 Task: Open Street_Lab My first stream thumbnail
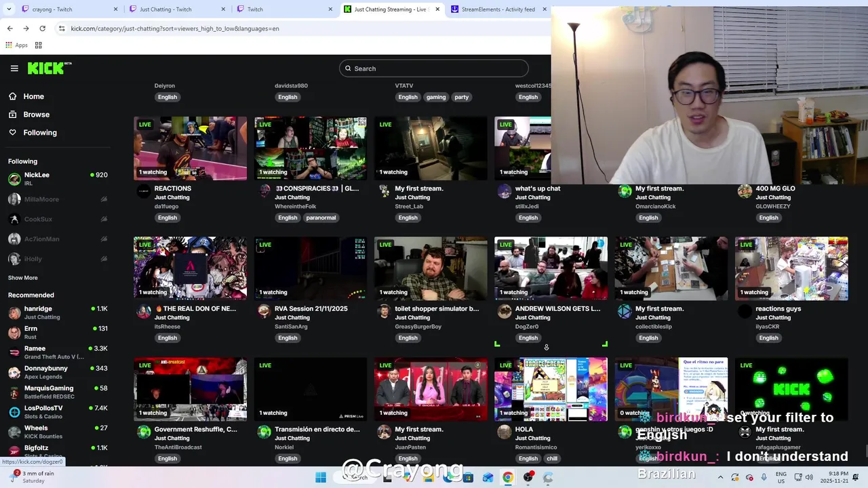431,148
